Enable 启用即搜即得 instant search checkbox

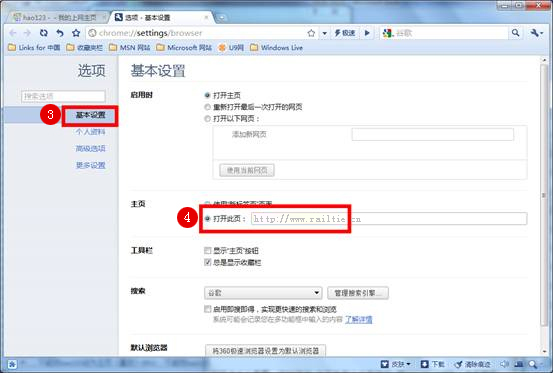(207, 309)
